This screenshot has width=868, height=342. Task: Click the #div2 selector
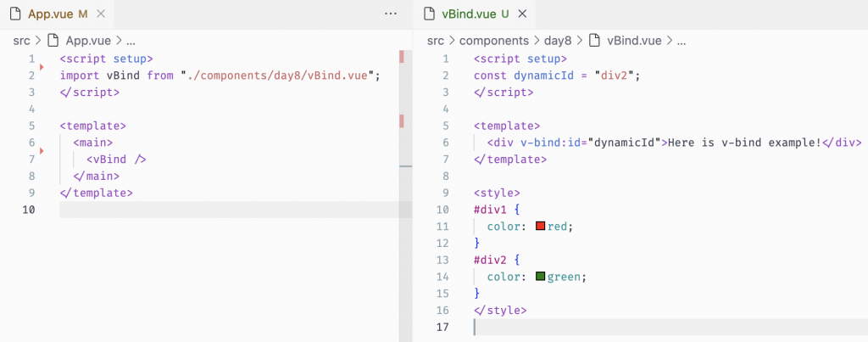tap(490, 260)
